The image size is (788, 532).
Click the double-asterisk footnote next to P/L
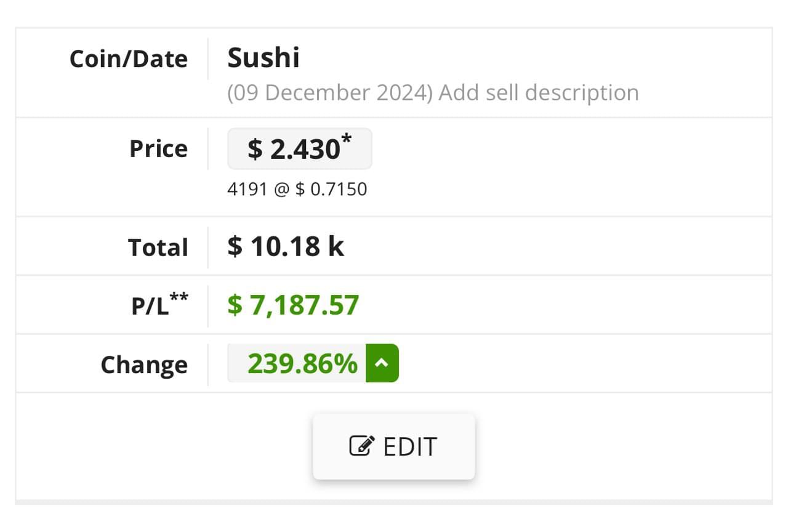pos(179,297)
